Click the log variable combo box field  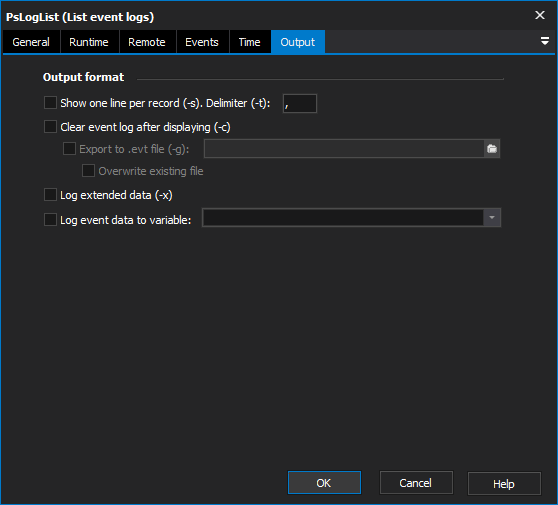pyautogui.click(x=343, y=217)
